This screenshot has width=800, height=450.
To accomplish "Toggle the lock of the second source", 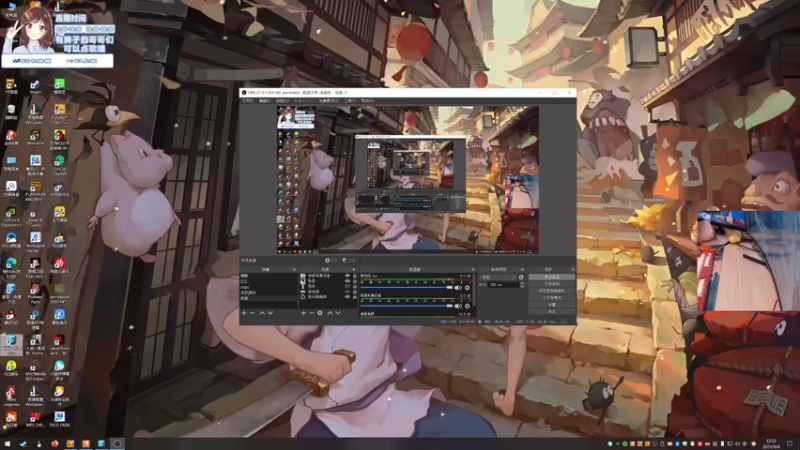I will [x=355, y=281].
